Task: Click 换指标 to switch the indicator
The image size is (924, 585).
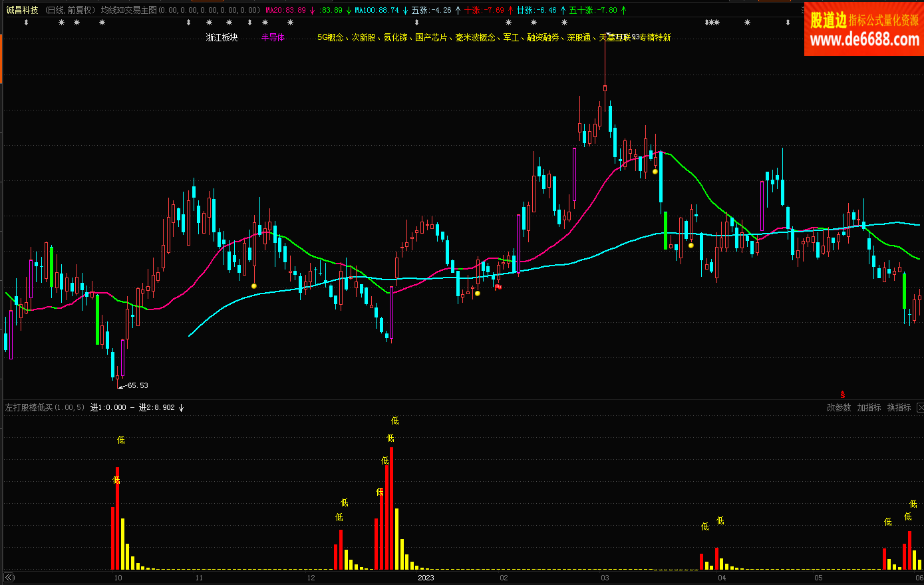Action: pyautogui.click(x=899, y=407)
